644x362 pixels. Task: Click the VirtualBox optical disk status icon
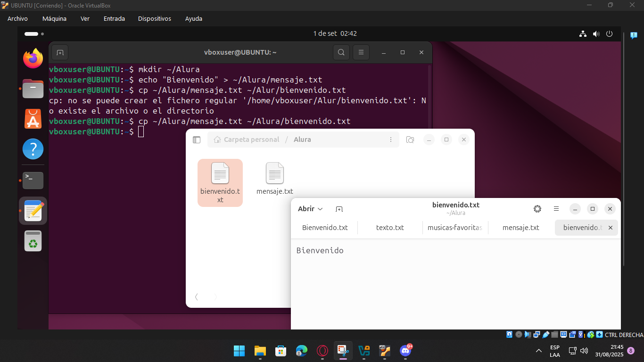pos(519,335)
